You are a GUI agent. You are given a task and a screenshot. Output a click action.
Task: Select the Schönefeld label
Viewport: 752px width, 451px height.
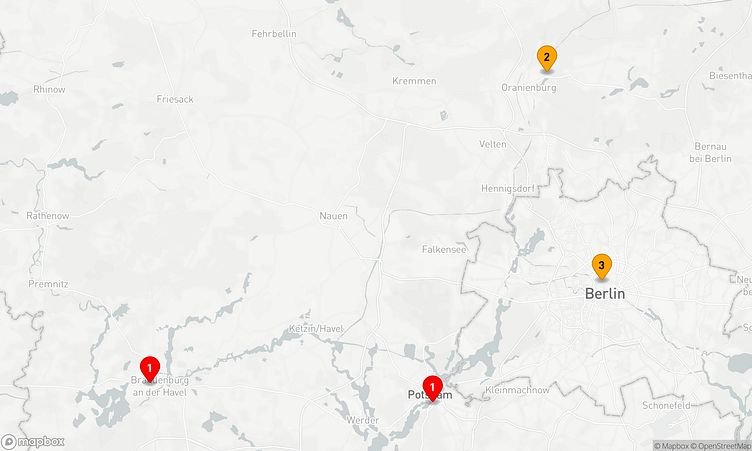tap(666, 405)
